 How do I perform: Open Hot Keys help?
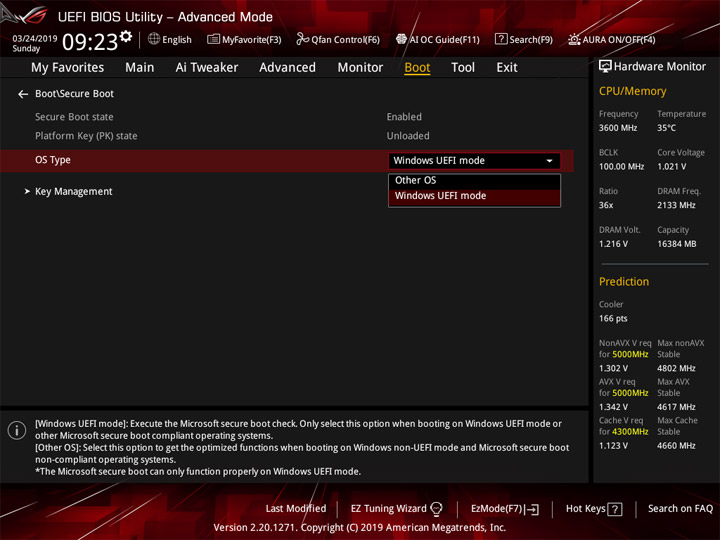pos(585,509)
